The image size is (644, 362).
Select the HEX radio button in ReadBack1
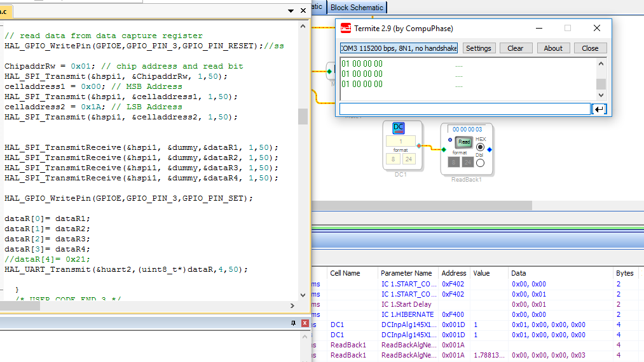tap(480, 147)
